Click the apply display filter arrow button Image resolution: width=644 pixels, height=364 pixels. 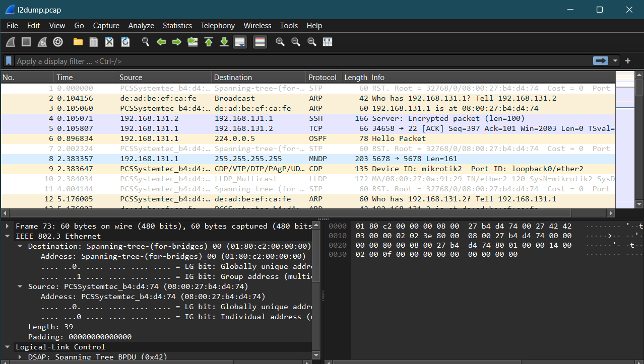600,61
